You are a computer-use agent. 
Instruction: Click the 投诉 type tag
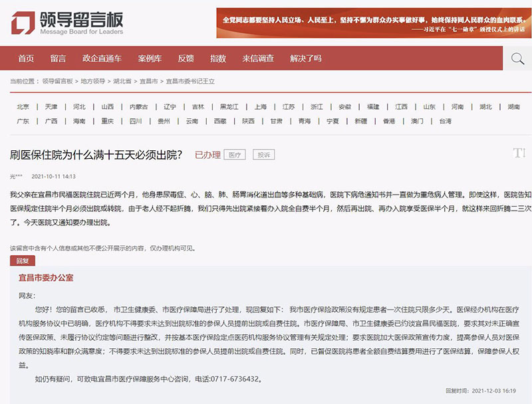264,155
